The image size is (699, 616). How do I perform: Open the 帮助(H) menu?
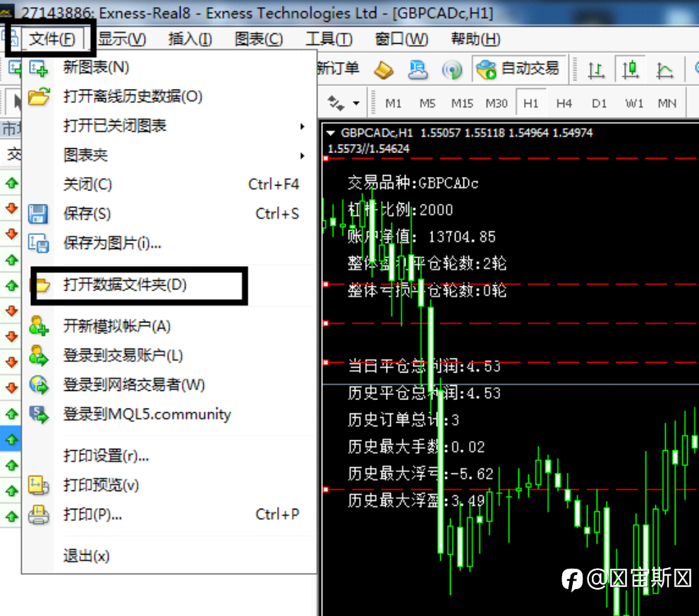click(475, 40)
